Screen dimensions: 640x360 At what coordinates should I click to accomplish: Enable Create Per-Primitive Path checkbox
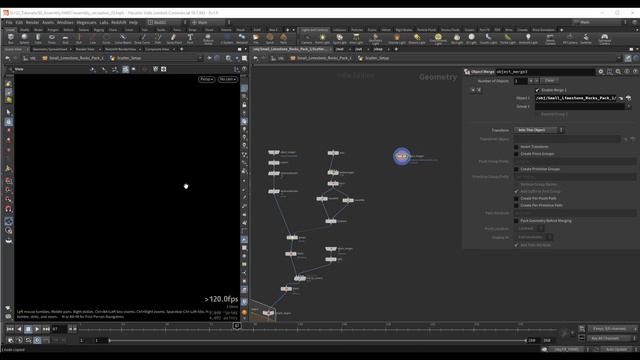pyautogui.click(x=516, y=205)
